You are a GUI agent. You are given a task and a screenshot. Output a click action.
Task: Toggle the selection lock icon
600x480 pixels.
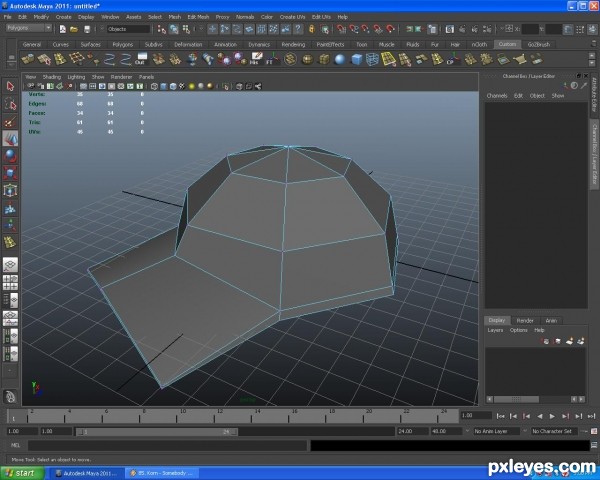pyautogui.click(x=312, y=29)
